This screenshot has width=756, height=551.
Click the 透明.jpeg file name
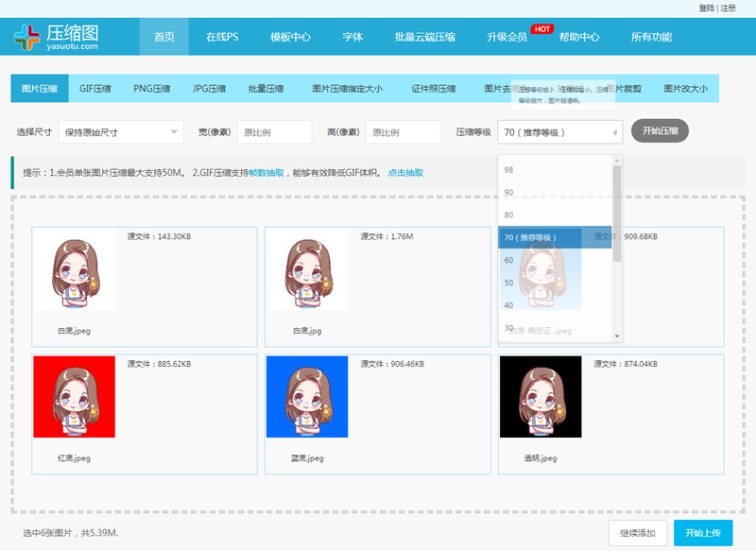[x=541, y=458]
